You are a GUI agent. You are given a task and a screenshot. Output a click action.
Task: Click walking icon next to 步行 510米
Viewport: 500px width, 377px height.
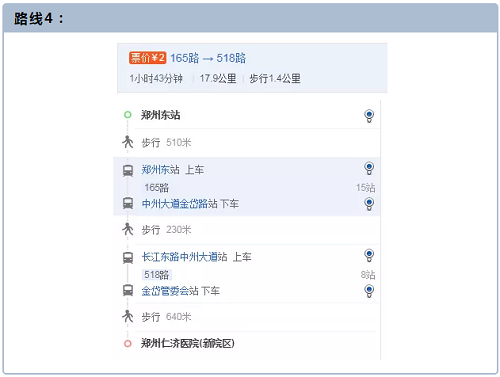pos(128,142)
